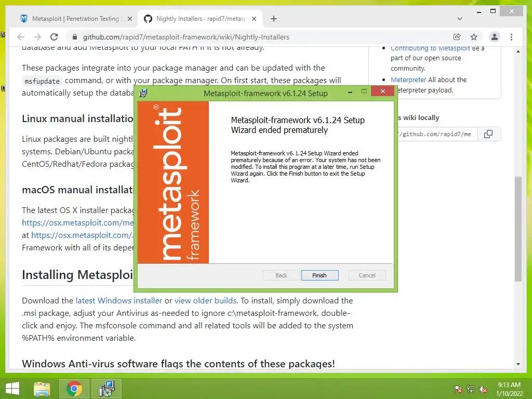Select the installer taskbar icon
Screen dimensions: 532x399
click(x=107, y=389)
